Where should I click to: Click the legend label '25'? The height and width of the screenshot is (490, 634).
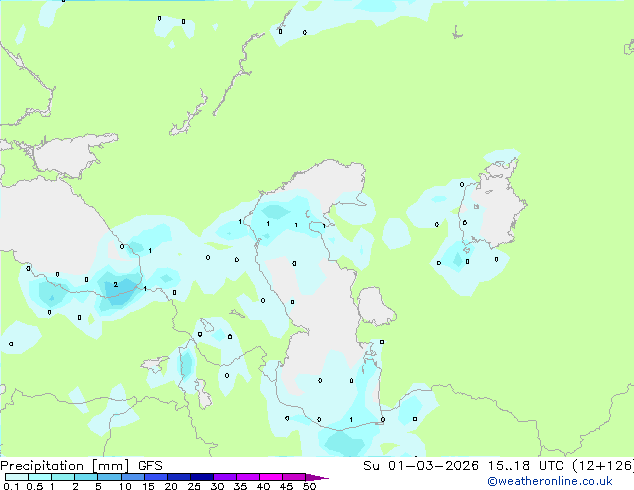click(x=194, y=486)
